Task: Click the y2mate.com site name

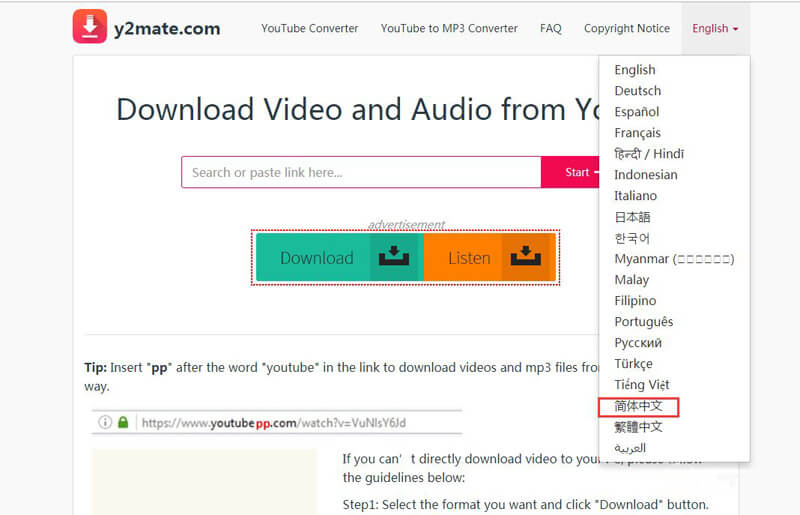Action: point(167,29)
